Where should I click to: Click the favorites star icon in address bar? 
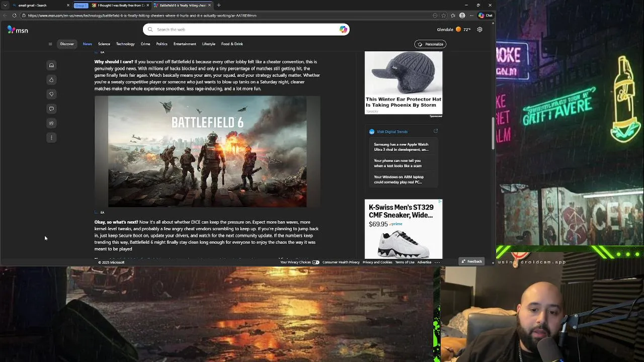444,16
